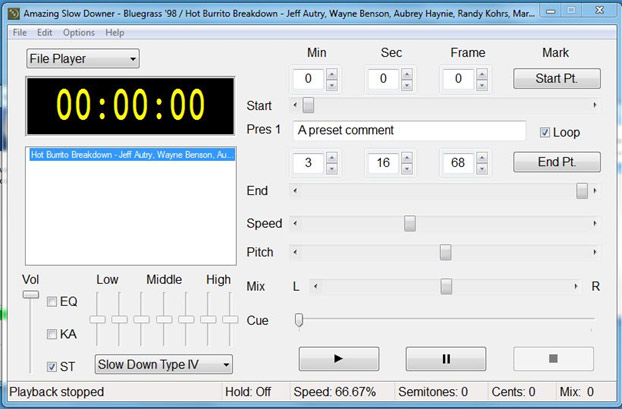622x409 pixels.
Task: Click the Semitones: 0 status bar entry
Action: 433,392
